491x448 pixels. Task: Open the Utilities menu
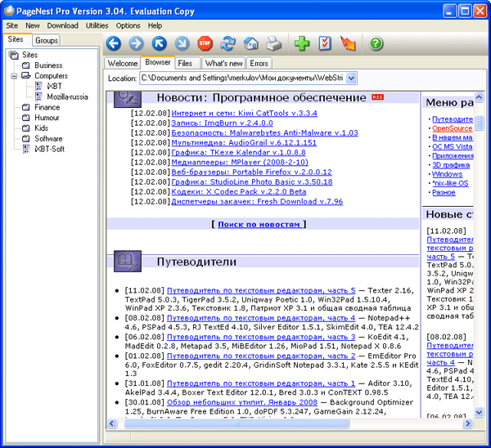97,25
